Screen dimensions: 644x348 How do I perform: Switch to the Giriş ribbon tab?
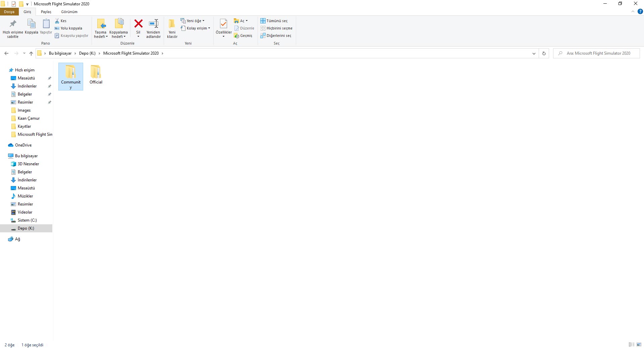click(27, 12)
